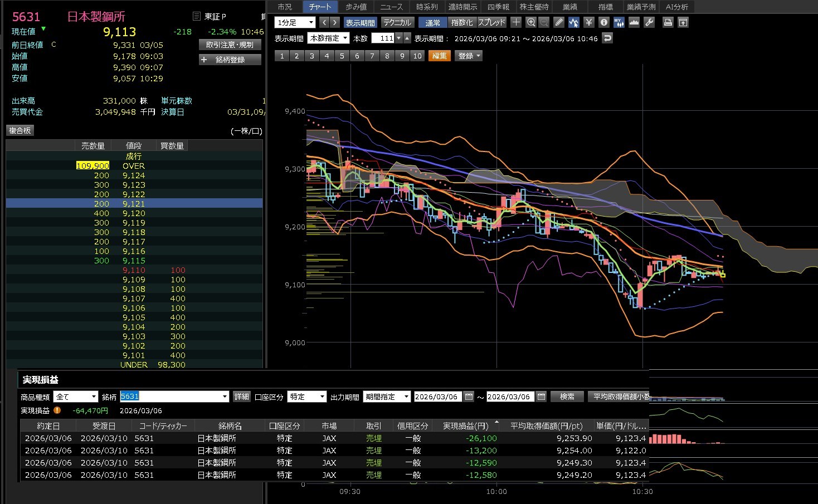Screen dimensions: 818x504
Task: Click the zoom-in magnifier chart icon
Action: [531, 22]
